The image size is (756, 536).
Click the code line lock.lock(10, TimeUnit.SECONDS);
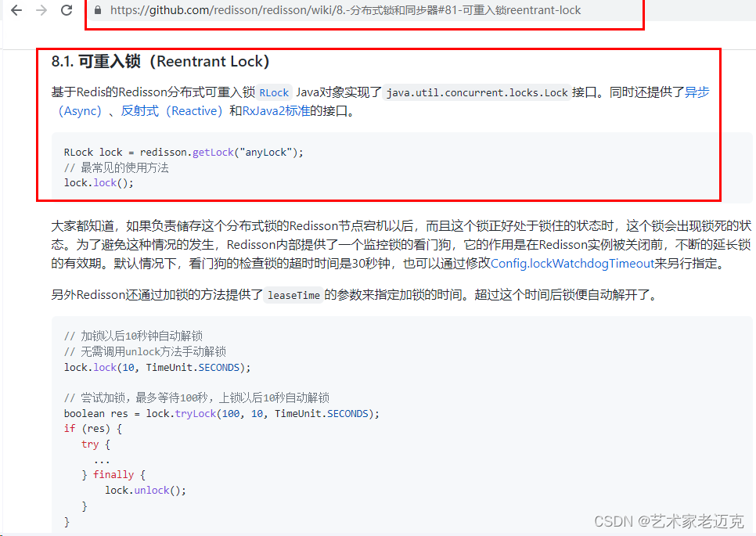(157, 368)
